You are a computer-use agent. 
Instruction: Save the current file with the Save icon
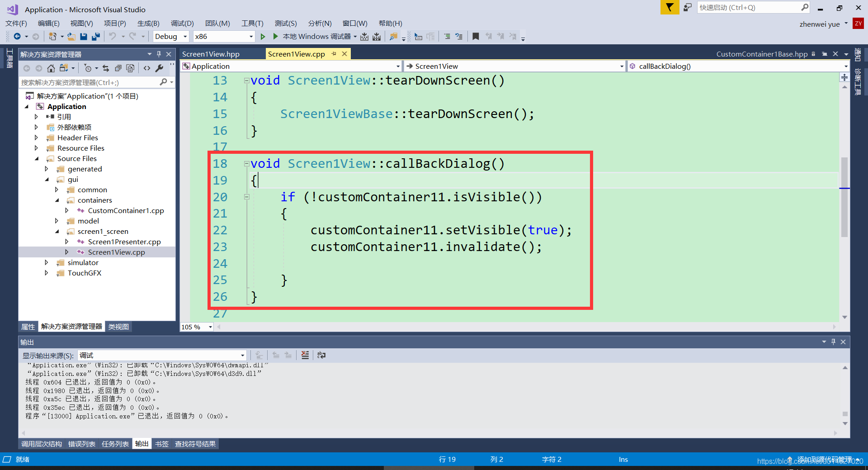(84, 36)
